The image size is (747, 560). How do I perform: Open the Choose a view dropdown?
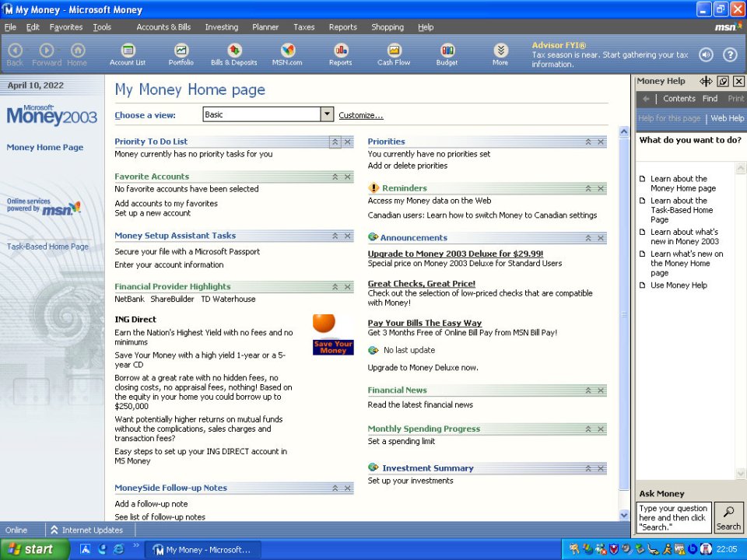click(x=327, y=114)
